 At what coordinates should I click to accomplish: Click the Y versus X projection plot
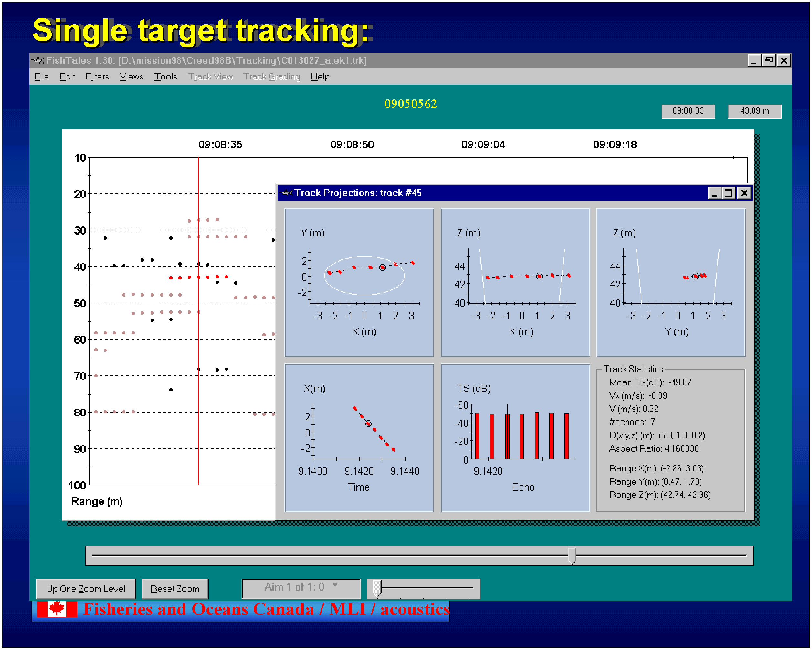[359, 282]
